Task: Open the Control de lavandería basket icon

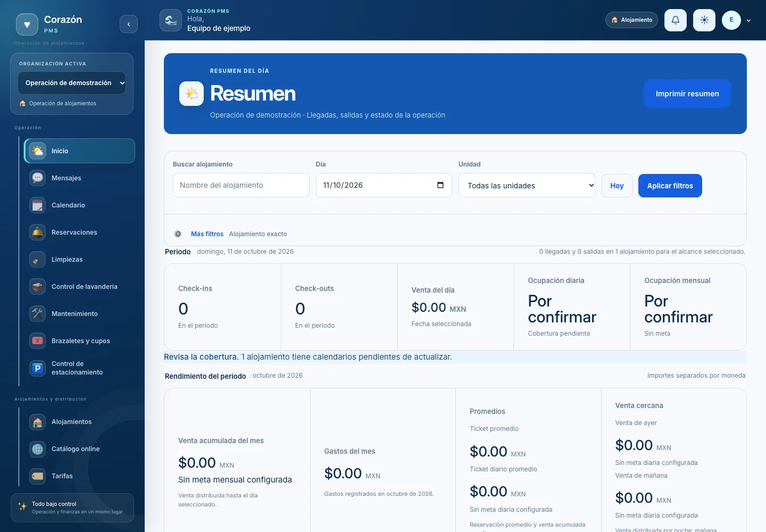Action: coord(38,287)
